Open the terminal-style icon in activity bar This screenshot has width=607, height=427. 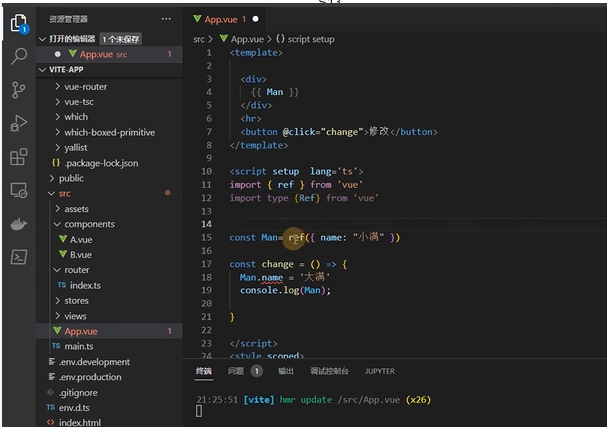19,257
